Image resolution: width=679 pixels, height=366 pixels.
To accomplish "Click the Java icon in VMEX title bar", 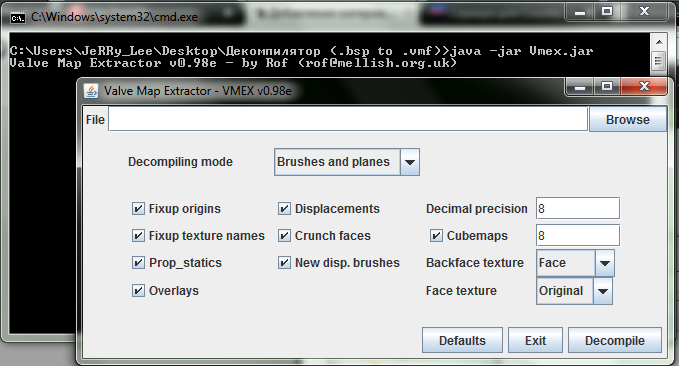I will tap(91, 91).
